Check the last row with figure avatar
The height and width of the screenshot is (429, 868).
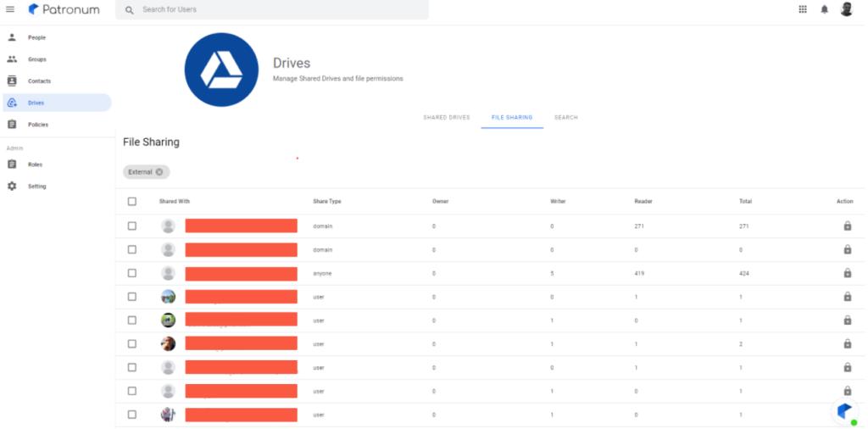point(131,415)
